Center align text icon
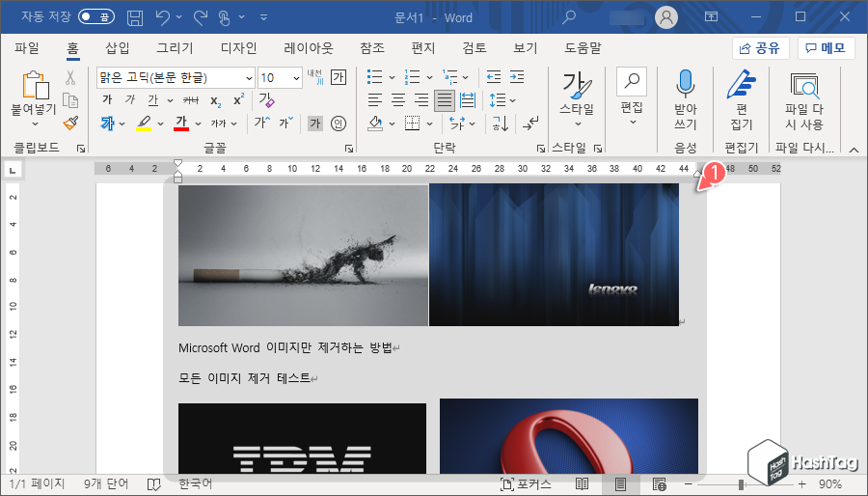The width and height of the screenshot is (868, 496). coord(398,100)
